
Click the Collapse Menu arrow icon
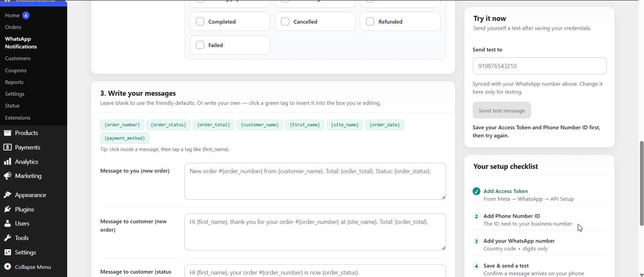point(8,267)
